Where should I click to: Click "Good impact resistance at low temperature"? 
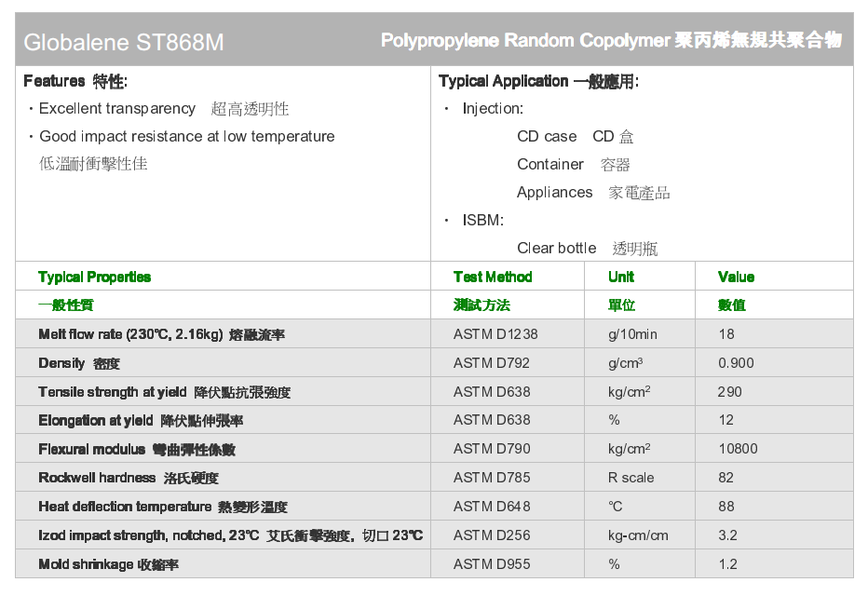(x=187, y=136)
